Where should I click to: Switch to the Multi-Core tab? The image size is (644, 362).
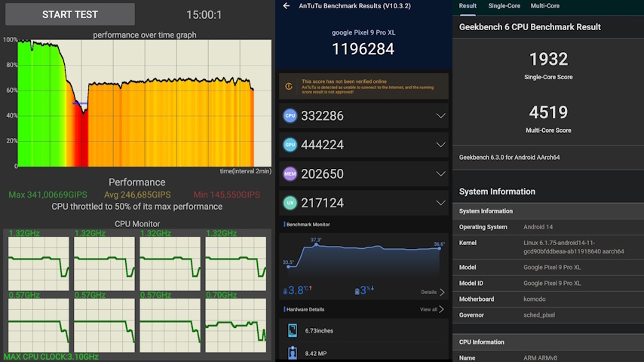544,6
